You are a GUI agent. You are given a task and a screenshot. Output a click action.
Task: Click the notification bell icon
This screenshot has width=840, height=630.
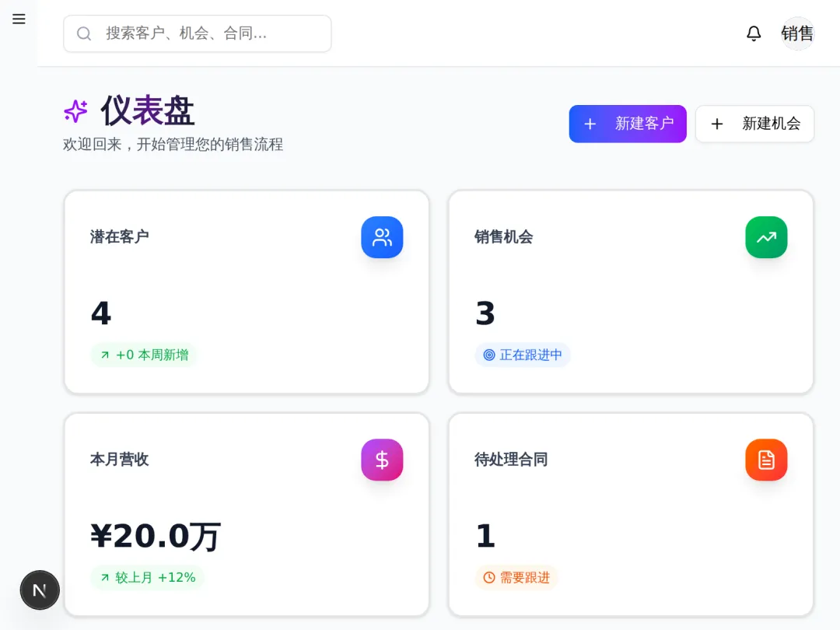754,33
